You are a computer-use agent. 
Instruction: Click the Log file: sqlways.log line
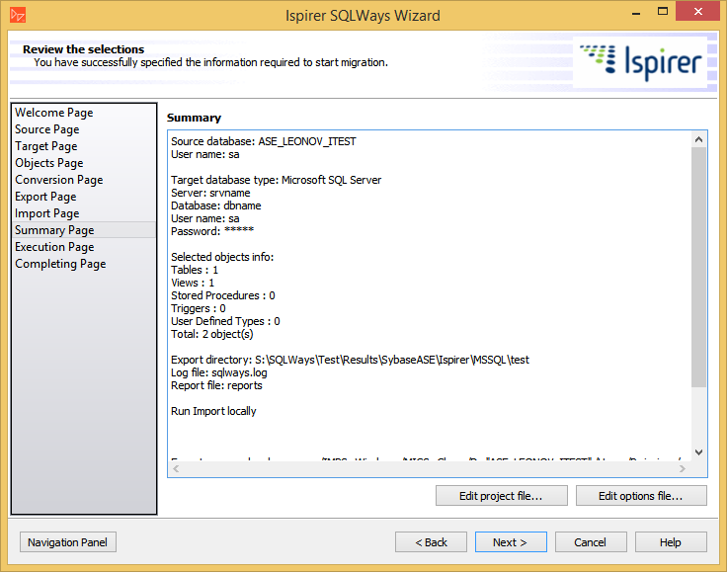[x=218, y=372]
